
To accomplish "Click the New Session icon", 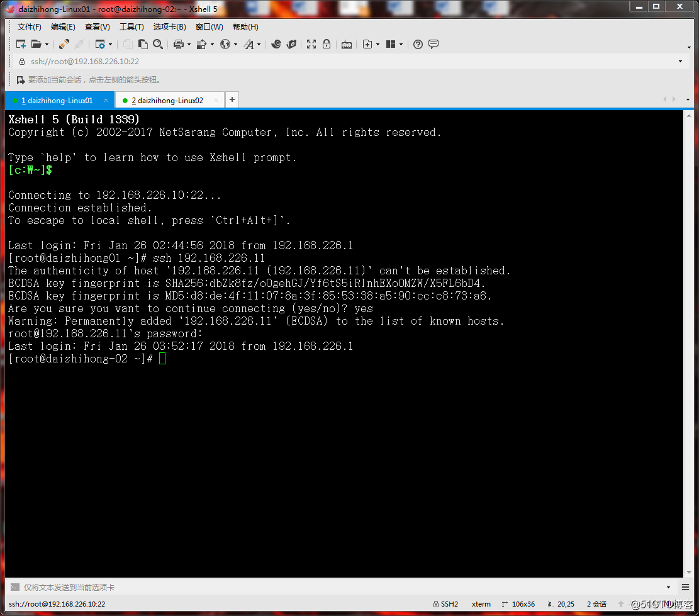I will [x=21, y=44].
